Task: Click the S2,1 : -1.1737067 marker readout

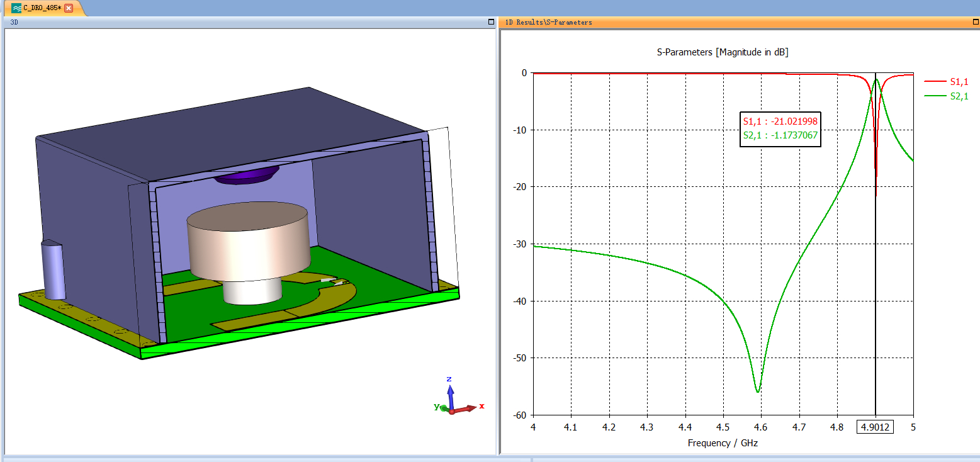Action: (x=780, y=135)
